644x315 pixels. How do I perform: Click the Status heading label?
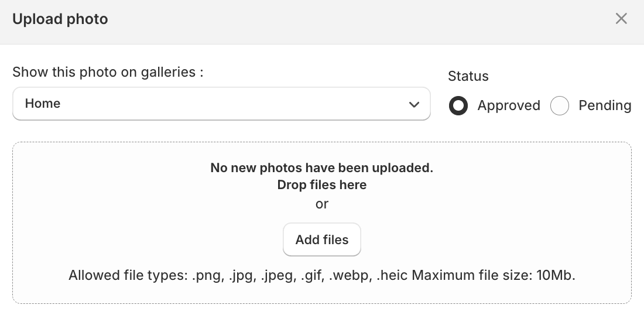(468, 76)
